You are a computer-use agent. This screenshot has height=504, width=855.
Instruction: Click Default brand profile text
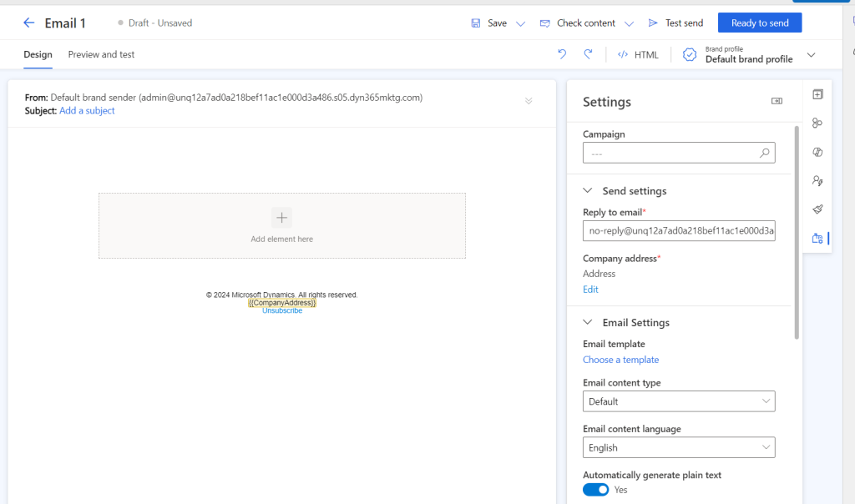(x=749, y=59)
